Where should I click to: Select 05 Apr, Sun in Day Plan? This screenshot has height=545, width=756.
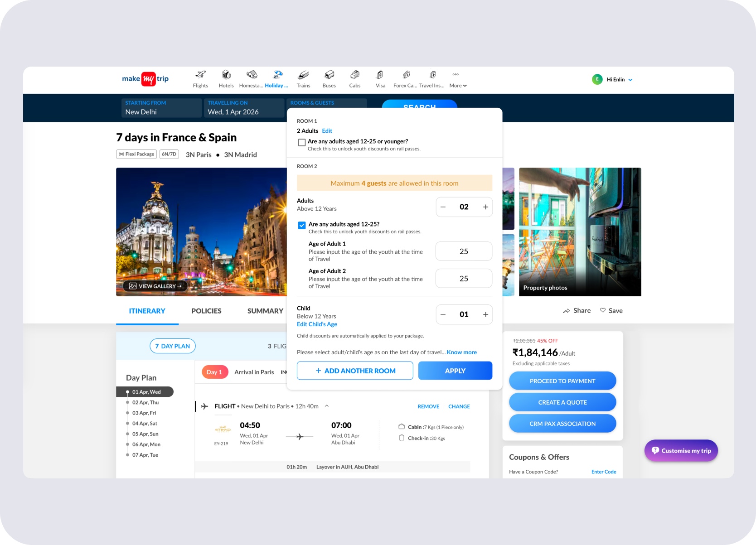point(145,434)
